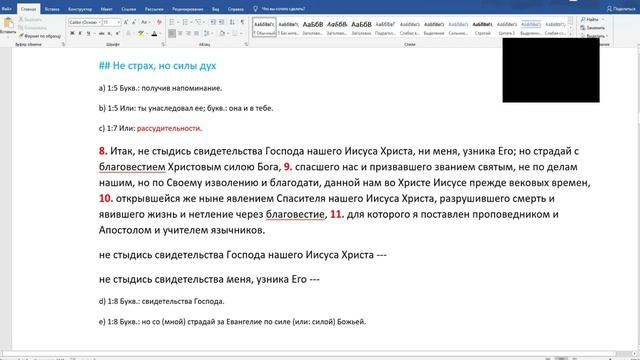Apply the Подзаголовок (Subtitle) style
Screen dimensions: 640x360
385,27
